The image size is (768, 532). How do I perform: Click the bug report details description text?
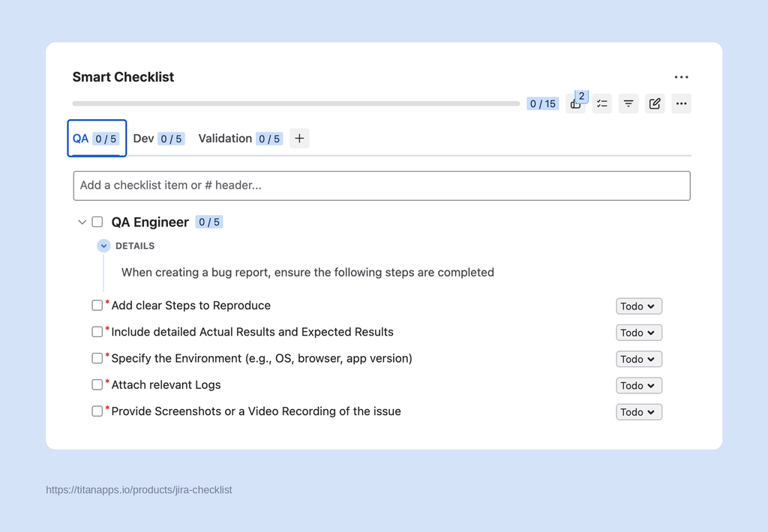coord(307,273)
